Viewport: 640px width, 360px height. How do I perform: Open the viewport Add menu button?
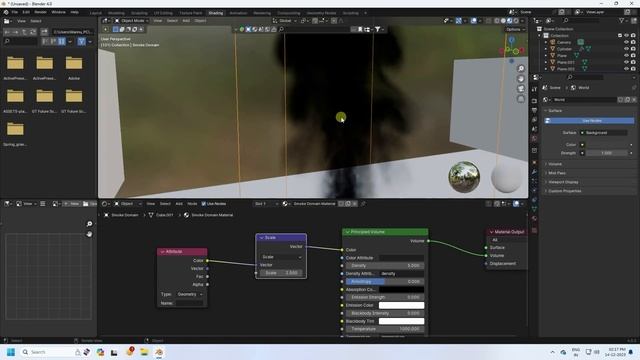point(186,20)
